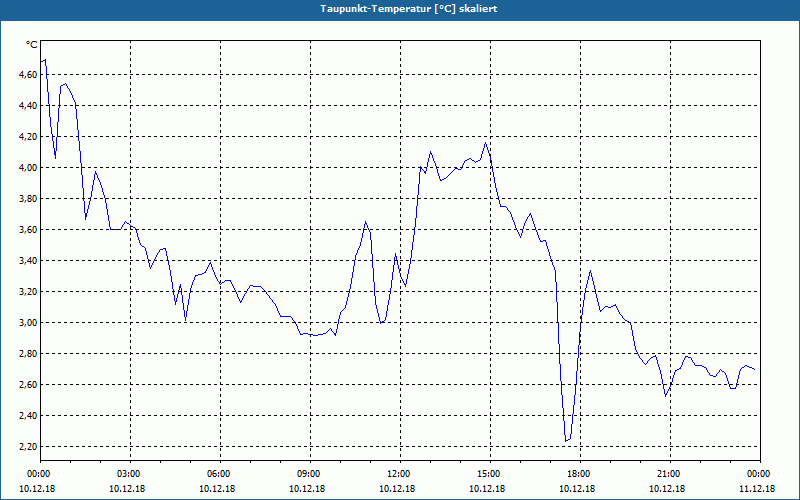
Task: Select the 4,60 y-axis value
Action: [28, 74]
